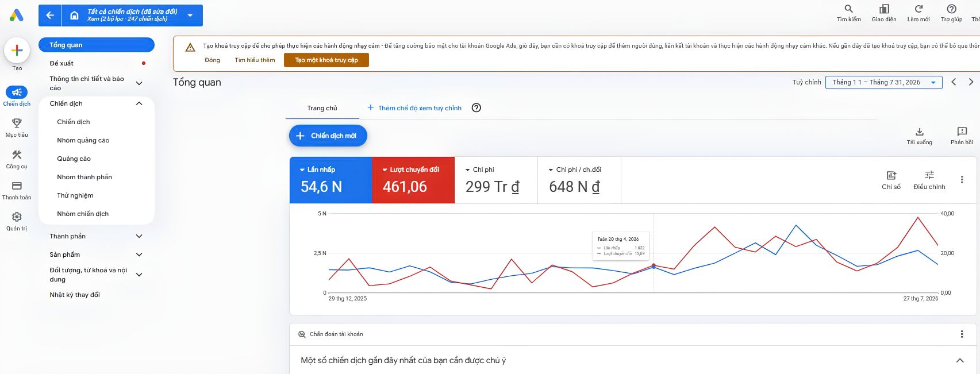Click the 29 thg 12, 2025 axis label
Viewport: 980px width, 374px height.
(x=348, y=299)
